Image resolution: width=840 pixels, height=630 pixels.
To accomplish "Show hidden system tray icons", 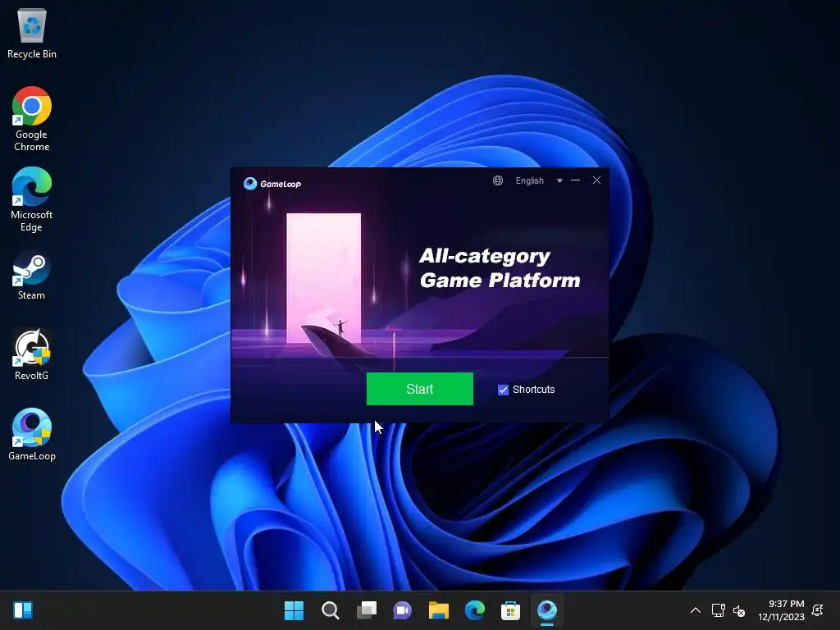I will (696, 610).
